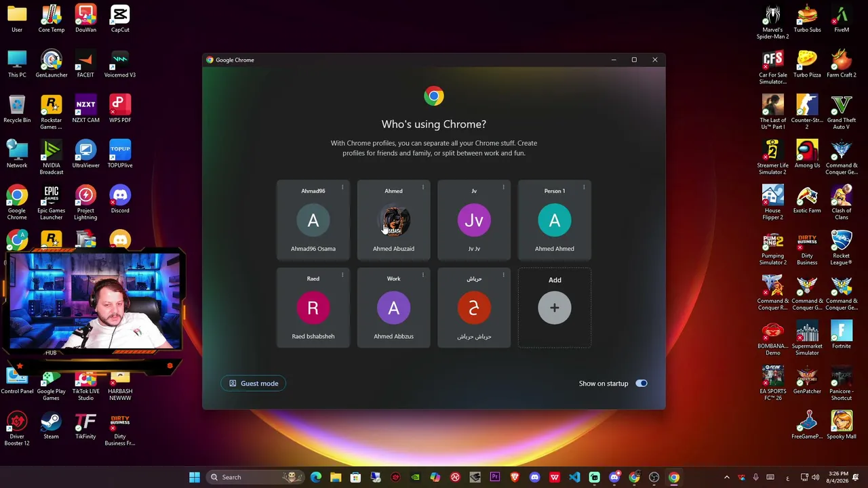Select the Jv Jv profile
Screen dimensions: 868x488
click(474, 220)
